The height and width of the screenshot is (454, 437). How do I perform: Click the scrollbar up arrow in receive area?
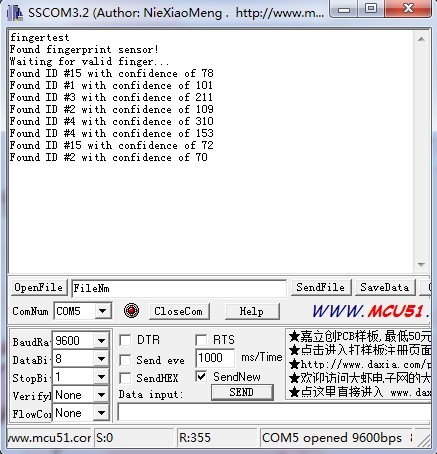[421, 39]
